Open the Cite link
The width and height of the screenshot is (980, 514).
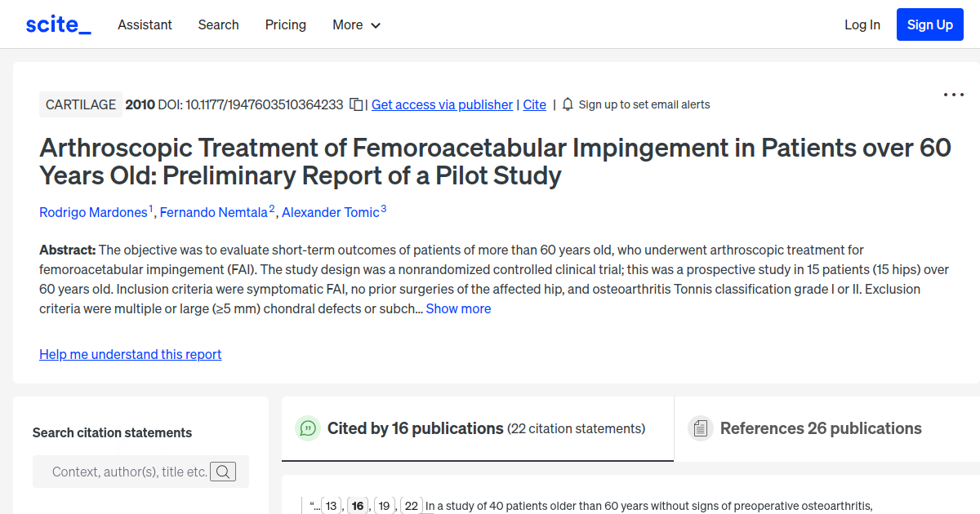[534, 104]
